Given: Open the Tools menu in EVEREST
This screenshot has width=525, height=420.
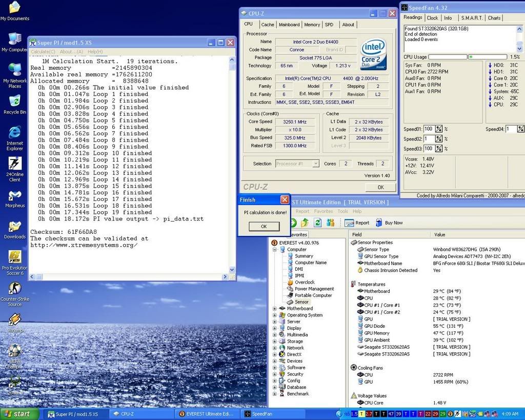Looking at the screenshot, I should (x=342, y=211).
